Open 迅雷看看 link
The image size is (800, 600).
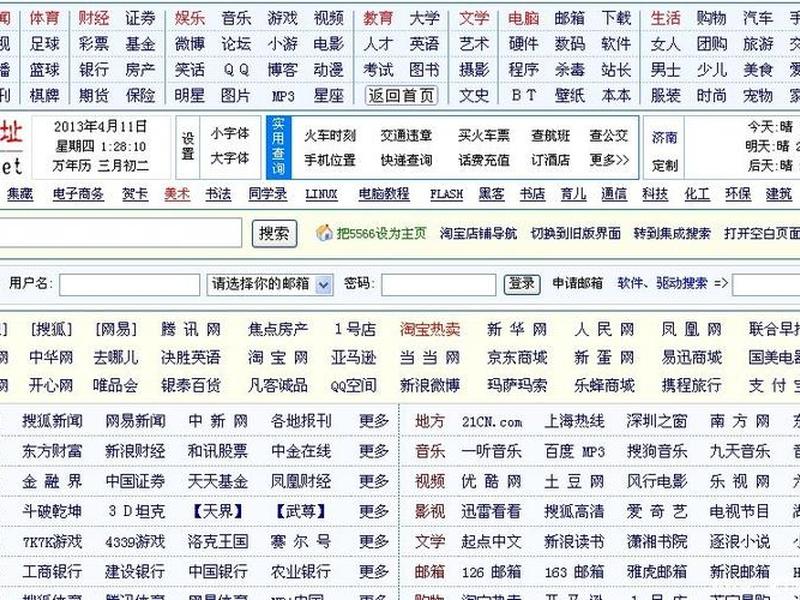(491, 511)
